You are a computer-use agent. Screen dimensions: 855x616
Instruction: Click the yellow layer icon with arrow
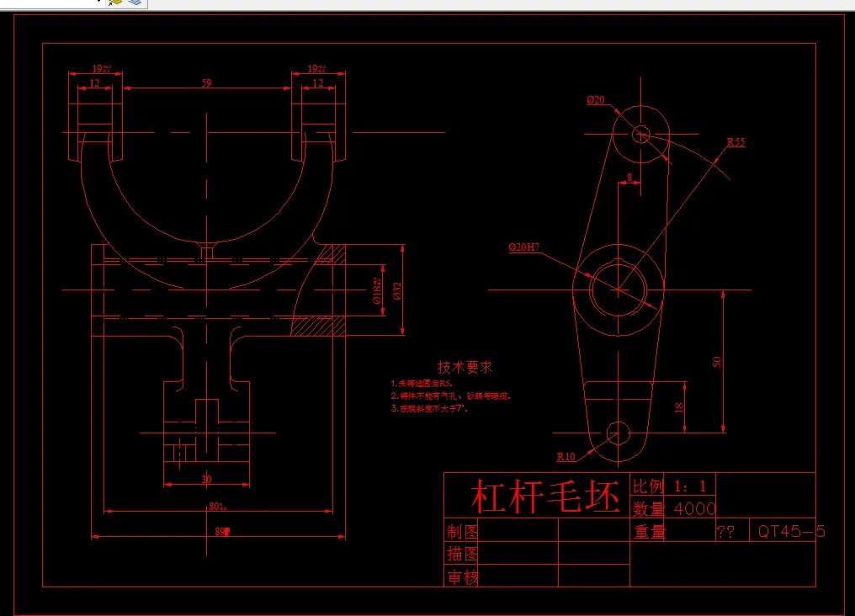tap(114, 3)
